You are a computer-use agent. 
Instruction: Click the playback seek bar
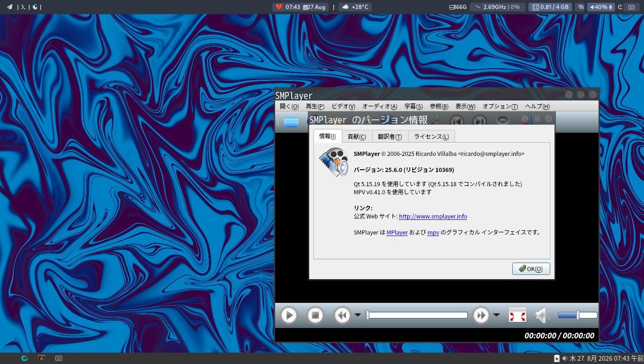(x=417, y=315)
